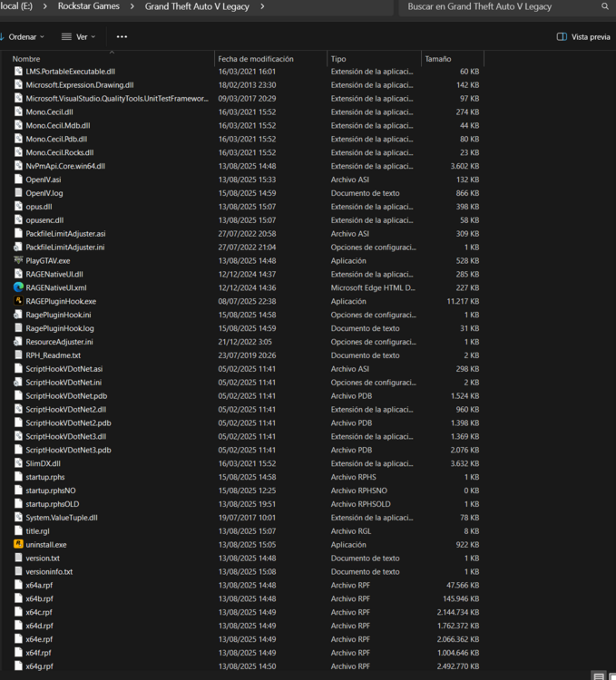Click the x64g.rpf file icon
Viewport: 616px width, 680px height.
coord(18,665)
